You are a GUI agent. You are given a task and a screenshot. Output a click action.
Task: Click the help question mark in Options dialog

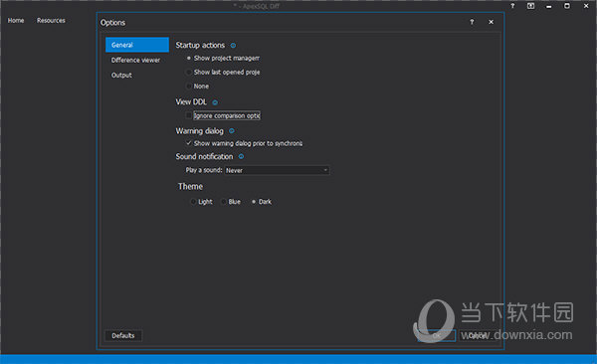click(472, 22)
